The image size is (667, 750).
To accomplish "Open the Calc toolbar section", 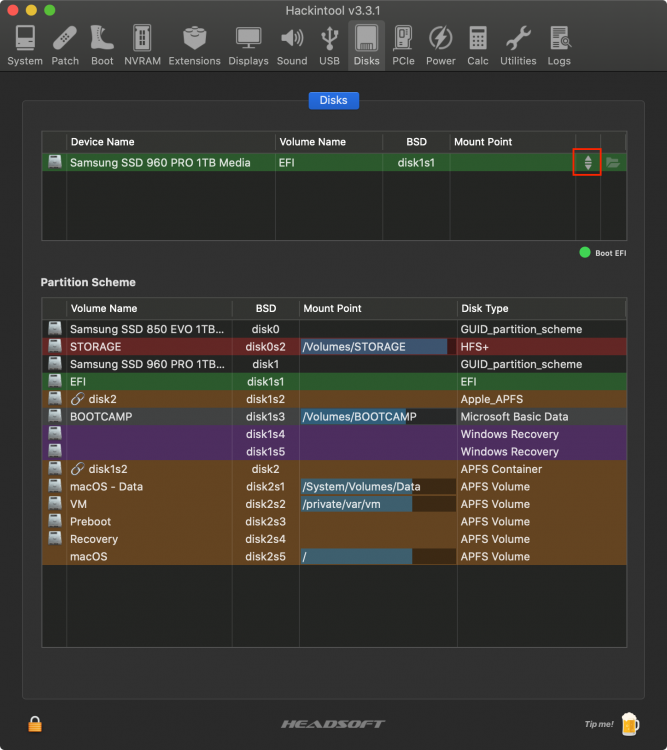I will point(478,45).
